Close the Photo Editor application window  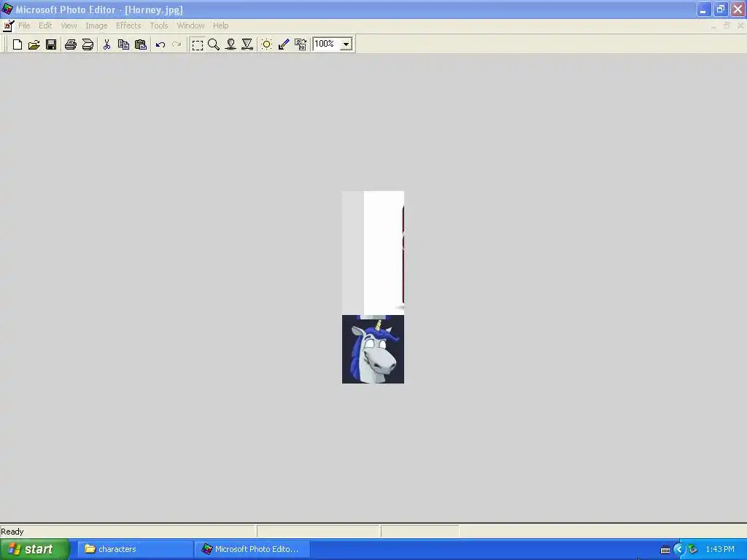738,9
